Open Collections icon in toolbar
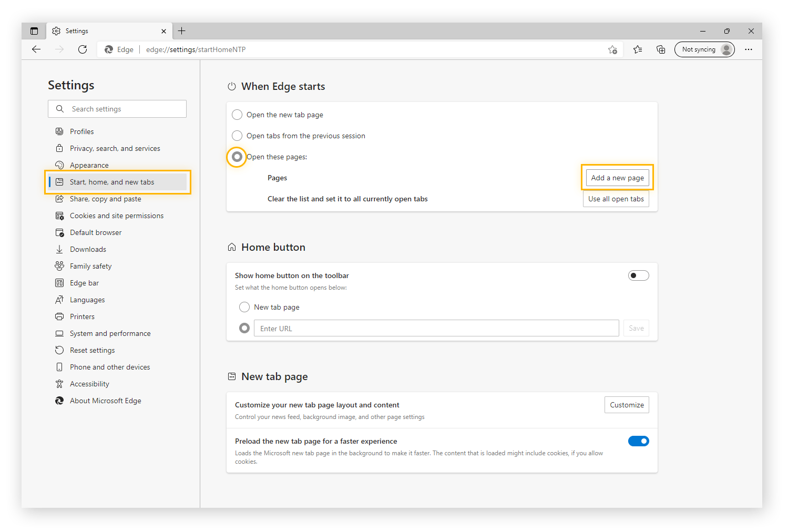Image resolution: width=788 pixels, height=532 pixels. coord(661,49)
